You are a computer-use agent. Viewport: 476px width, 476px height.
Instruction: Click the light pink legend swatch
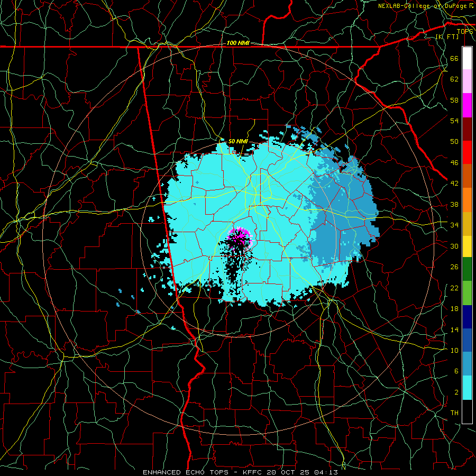[x=467, y=81]
